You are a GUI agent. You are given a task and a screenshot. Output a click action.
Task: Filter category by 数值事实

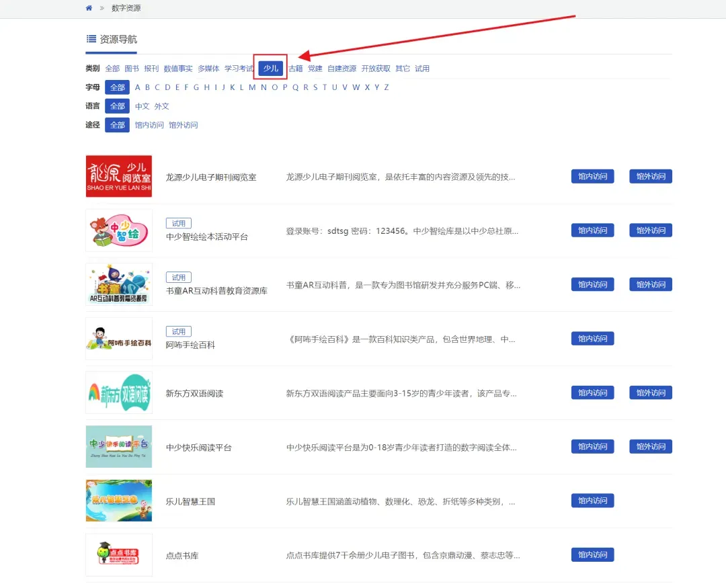tap(178, 69)
